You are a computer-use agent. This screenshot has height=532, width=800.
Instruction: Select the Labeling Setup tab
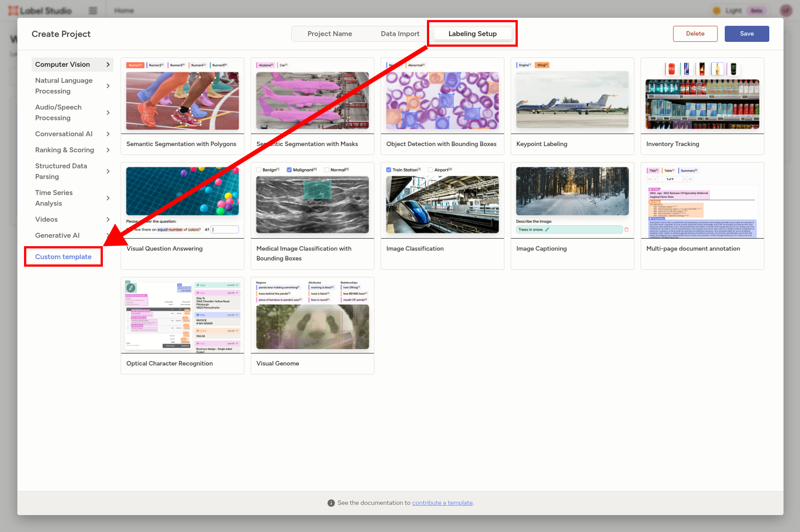(472, 33)
